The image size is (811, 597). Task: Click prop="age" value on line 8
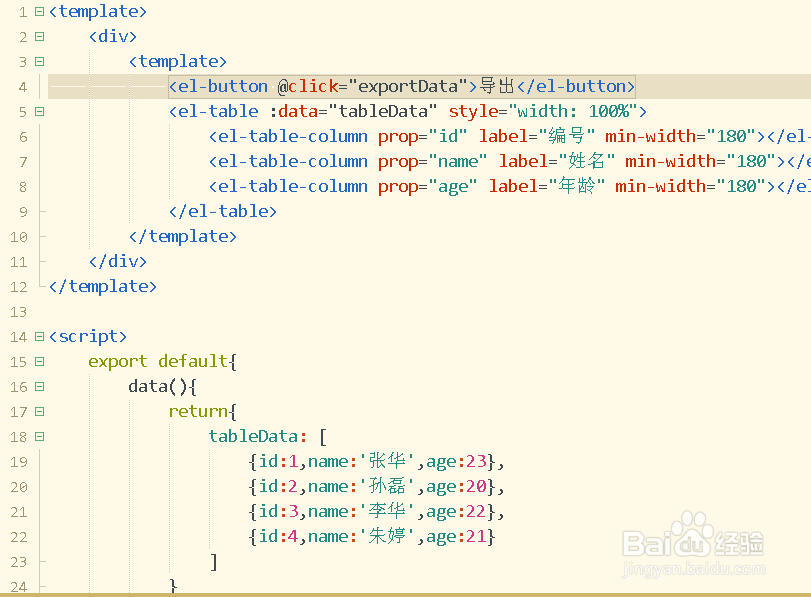click(453, 186)
